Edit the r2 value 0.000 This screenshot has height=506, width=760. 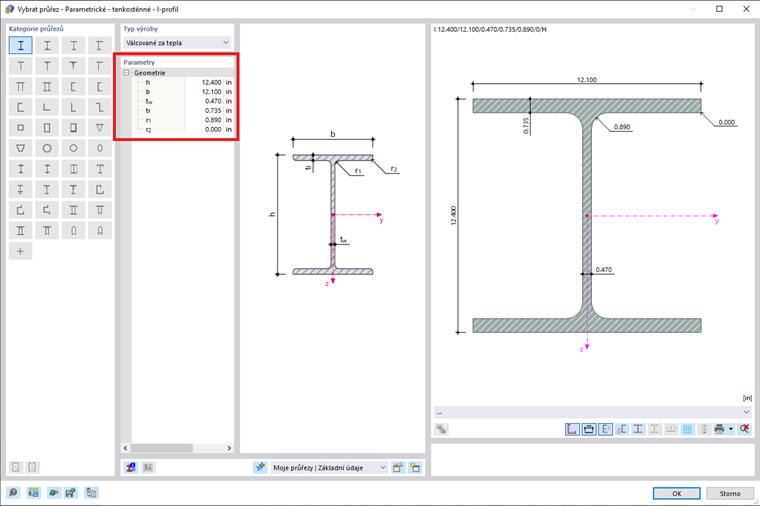click(x=204, y=129)
